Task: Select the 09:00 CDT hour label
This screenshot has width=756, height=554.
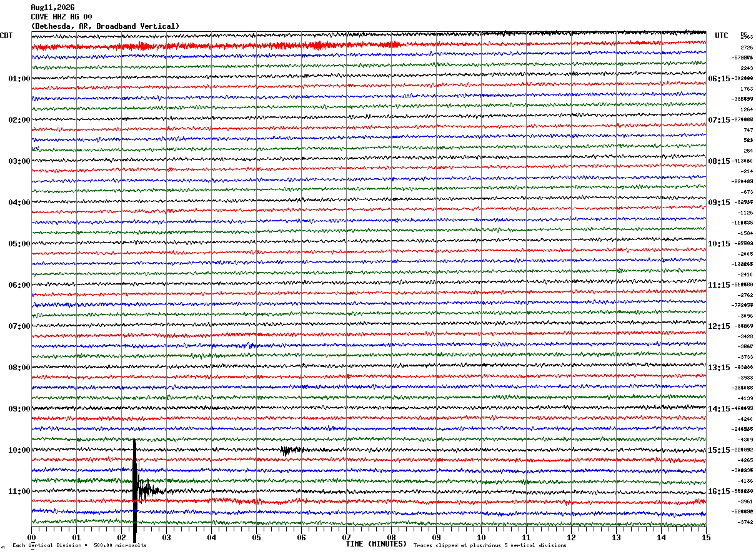Action: pos(19,409)
